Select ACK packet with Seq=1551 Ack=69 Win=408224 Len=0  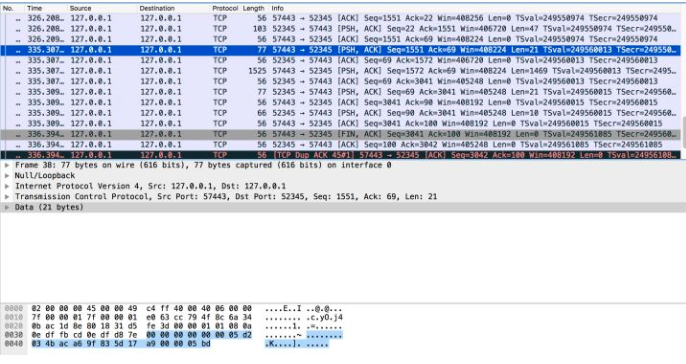coord(341,39)
